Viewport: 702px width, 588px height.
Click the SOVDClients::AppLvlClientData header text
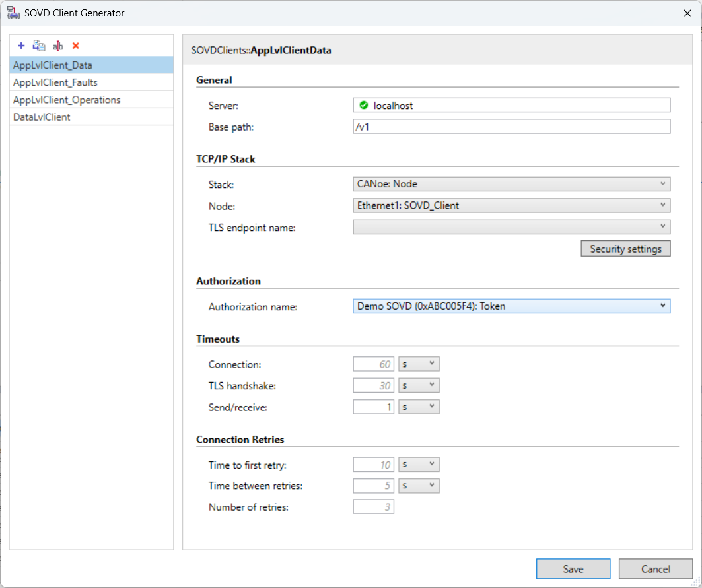coord(261,51)
